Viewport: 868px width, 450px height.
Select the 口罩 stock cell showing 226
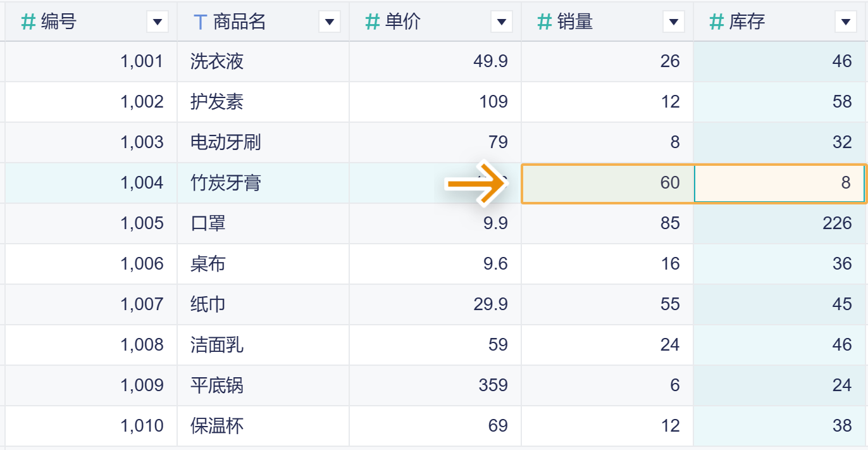[x=779, y=223]
